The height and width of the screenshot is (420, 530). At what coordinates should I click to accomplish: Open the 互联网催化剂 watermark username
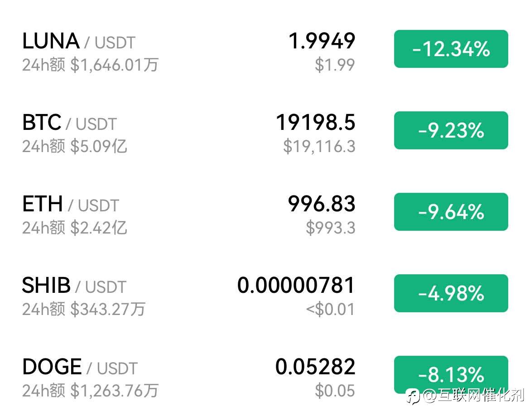[473, 396]
